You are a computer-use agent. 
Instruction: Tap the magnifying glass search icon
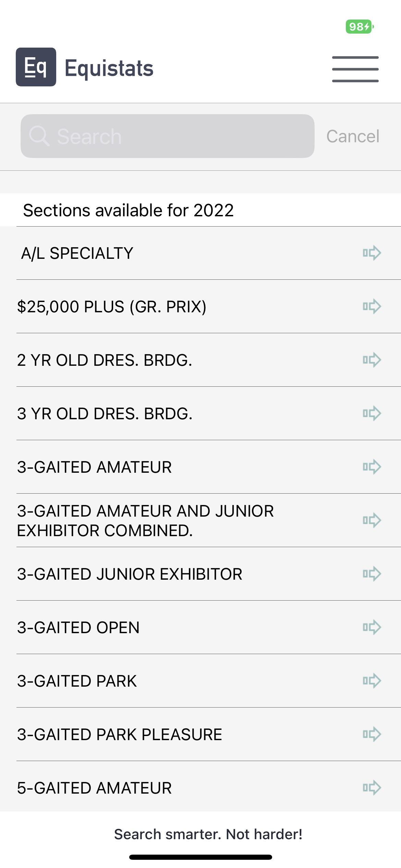(x=39, y=136)
